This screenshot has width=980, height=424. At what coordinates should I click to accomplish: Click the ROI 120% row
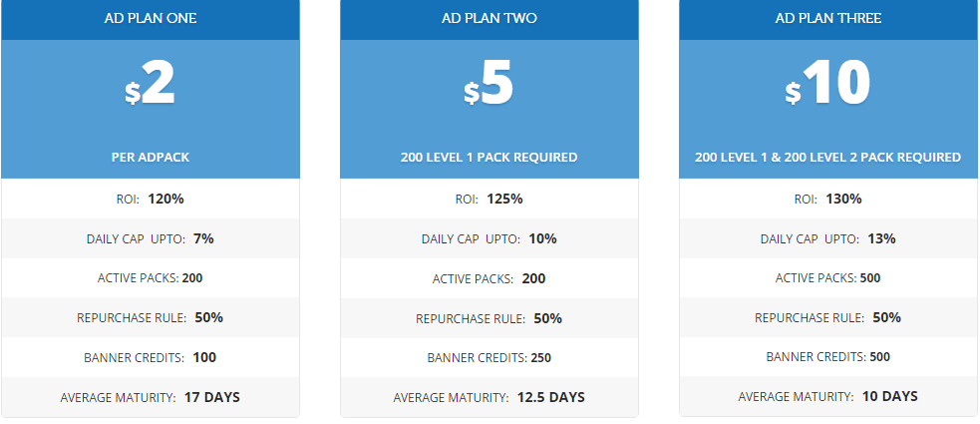[x=151, y=199]
